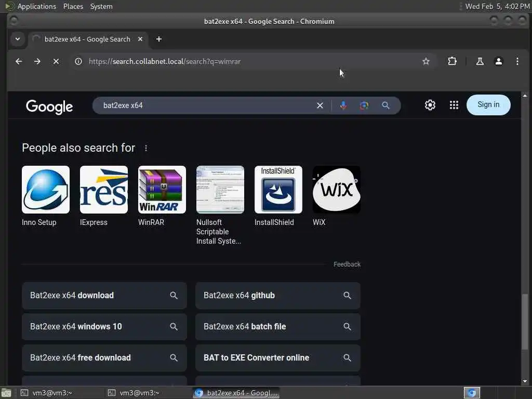Click the Chromium workspace switcher icon in panel
The height and width of the screenshot is (399, 532).
tap(472, 393)
